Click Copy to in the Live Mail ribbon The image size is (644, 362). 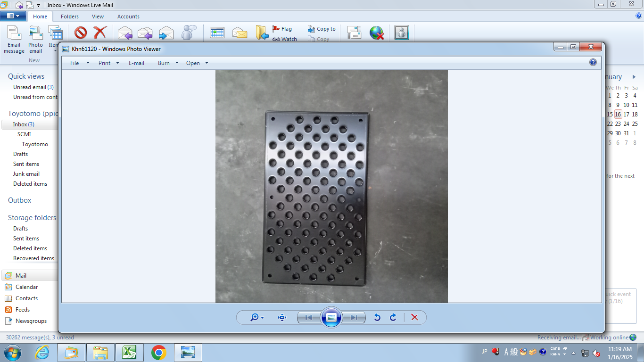pos(322,29)
